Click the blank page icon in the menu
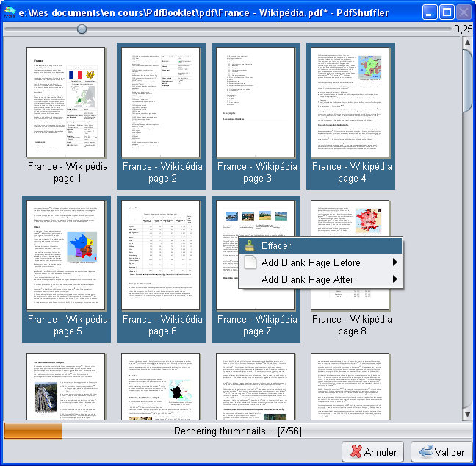The image size is (476, 466). coord(250,262)
